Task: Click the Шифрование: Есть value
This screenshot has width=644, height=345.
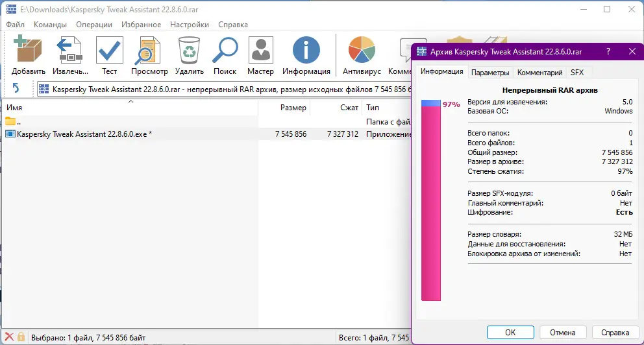Action: [x=624, y=213]
